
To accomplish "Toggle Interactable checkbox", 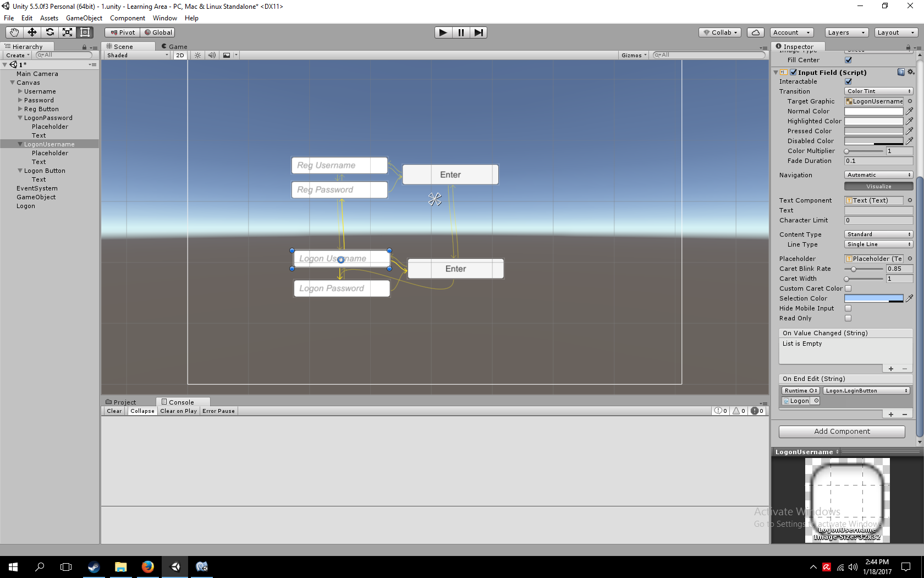I will click(x=848, y=81).
